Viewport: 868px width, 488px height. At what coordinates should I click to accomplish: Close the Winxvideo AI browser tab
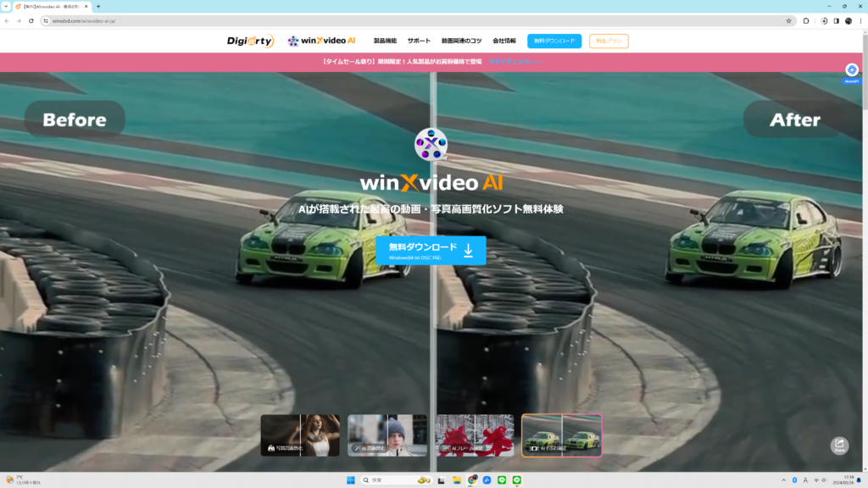[x=86, y=7]
